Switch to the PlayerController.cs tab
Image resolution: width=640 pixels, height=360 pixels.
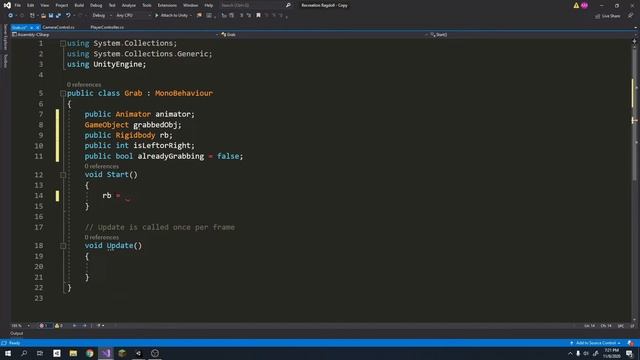click(x=107, y=27)
